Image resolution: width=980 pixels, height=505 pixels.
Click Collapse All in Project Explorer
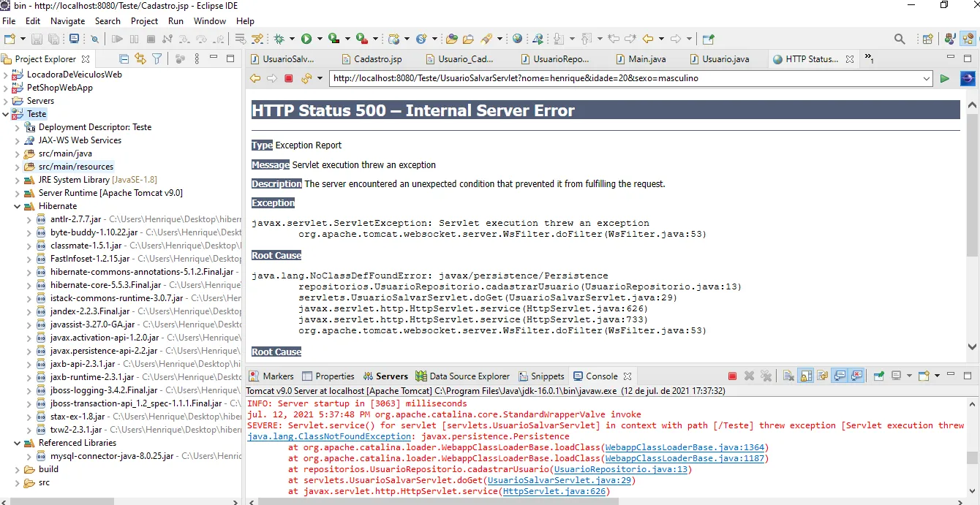point(124,58)
